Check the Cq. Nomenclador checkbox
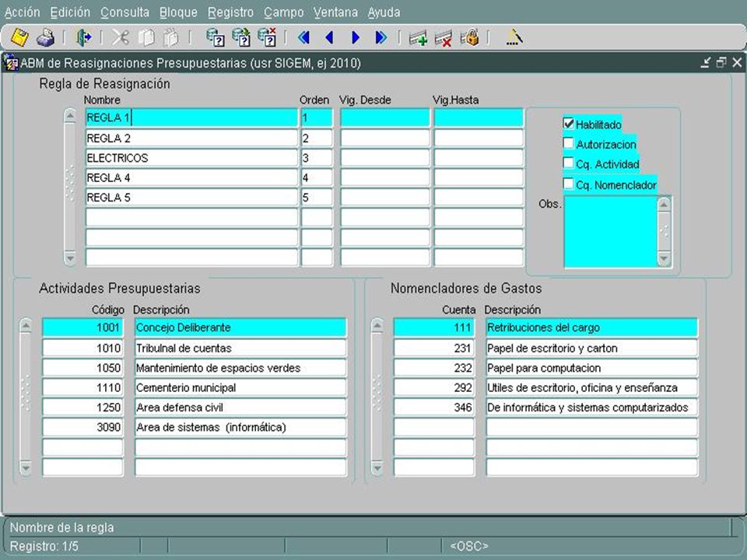Screen dimensions: 747x560 click(568, 184)
